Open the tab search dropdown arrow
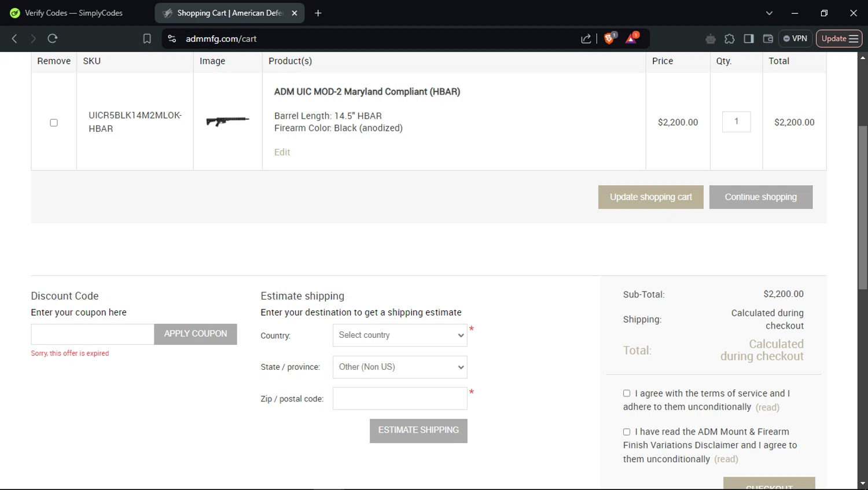Viewport: 868px width, 490px height. [x=769, y=13]
